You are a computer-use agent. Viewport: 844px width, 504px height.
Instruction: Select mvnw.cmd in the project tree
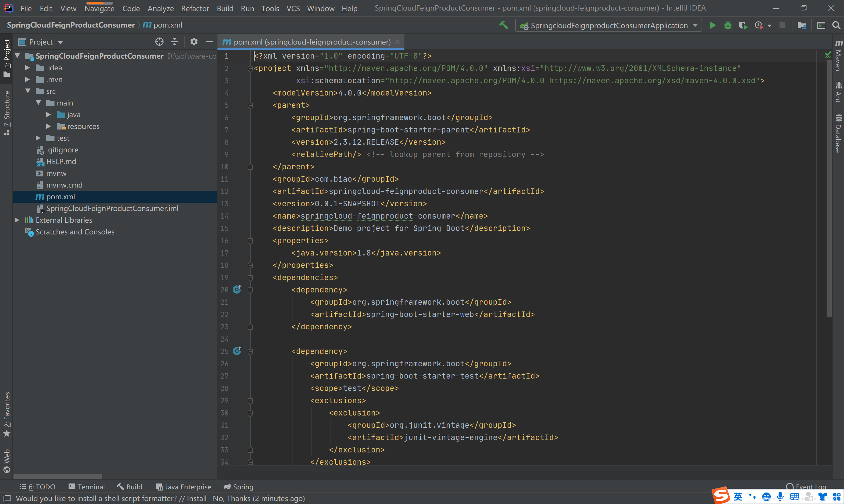point(64,185)
